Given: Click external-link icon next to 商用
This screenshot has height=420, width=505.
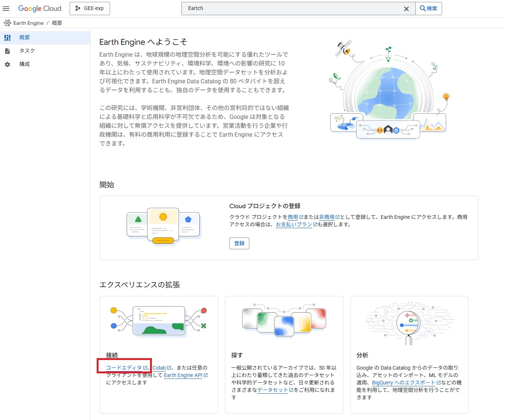Looking at the screenshot, I should point(301,217).
